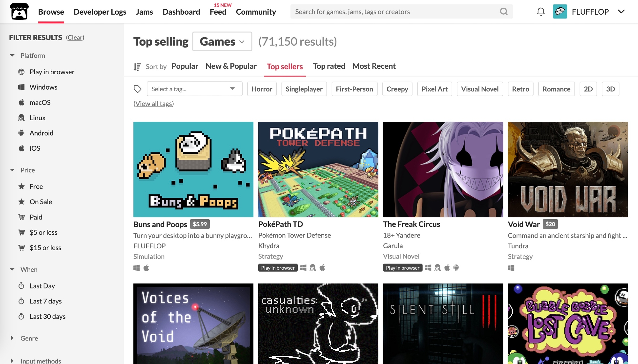Open the Select a tag dropdown
Image resolution: width=638 pixels, height=364 pixels.
tap(194, 89)
